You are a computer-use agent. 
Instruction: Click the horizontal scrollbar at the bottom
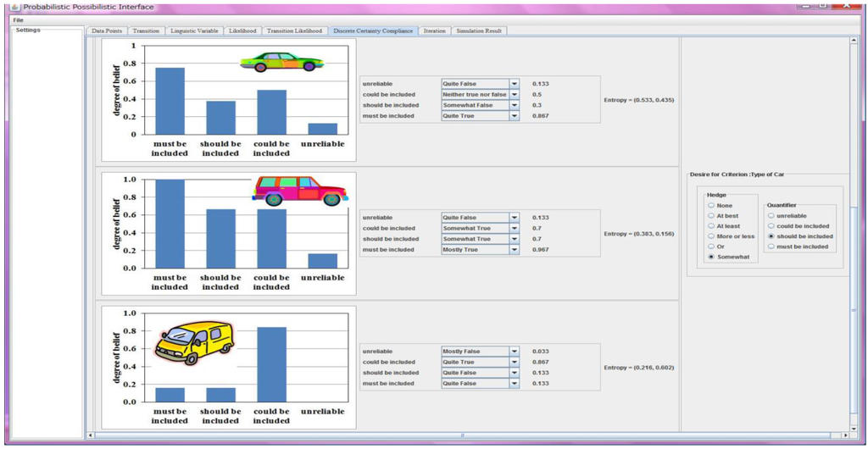coord(462,435)
